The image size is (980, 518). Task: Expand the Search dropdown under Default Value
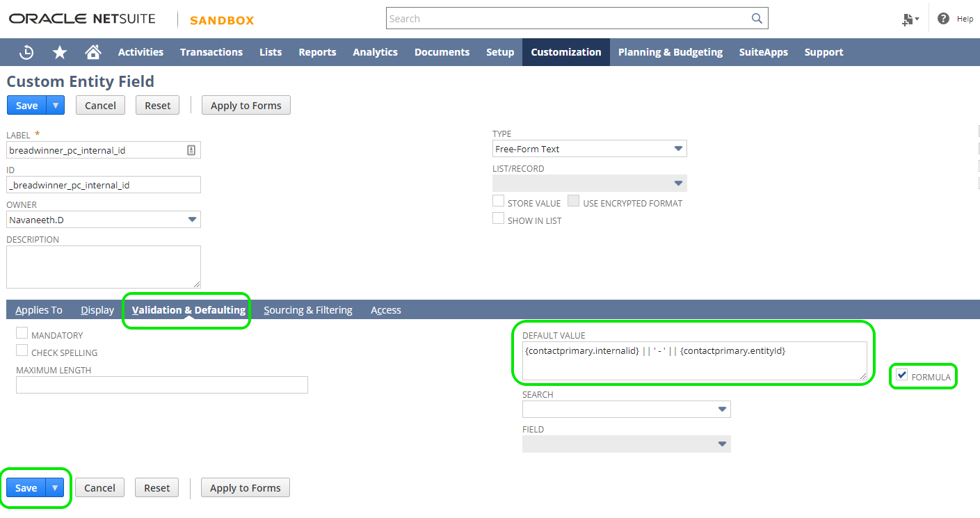click(626, 409)
